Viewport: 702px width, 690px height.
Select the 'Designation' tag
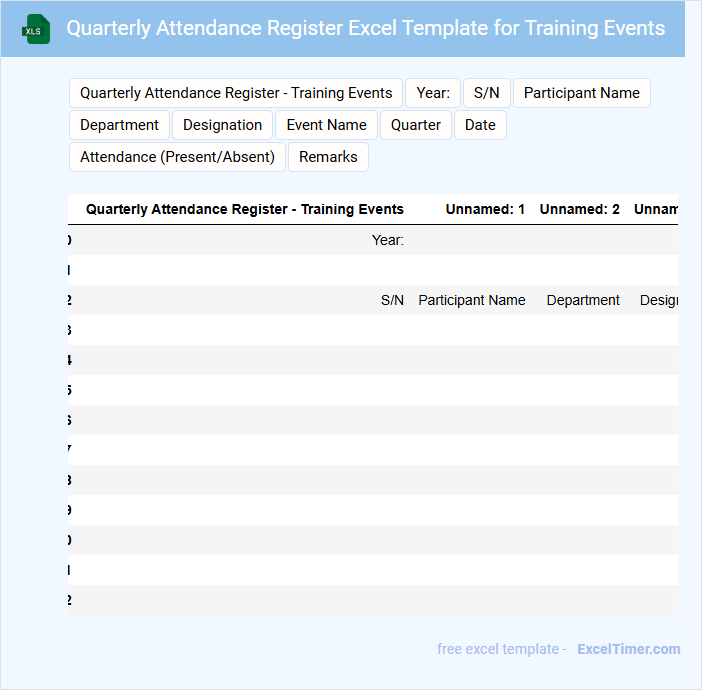pyautogui.click(x=223, y=125)
